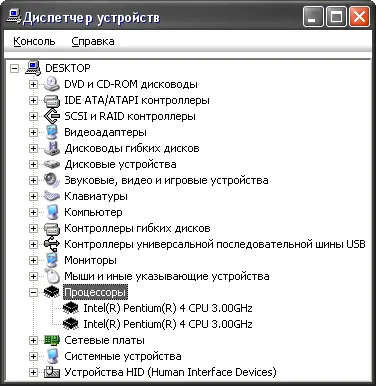
Task: Expand Контроллеры гибких дисков node
Action: pos(33,229)
